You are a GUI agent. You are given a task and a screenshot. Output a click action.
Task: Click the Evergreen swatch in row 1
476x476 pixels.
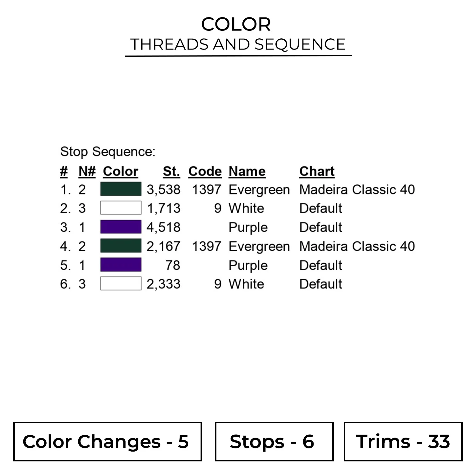[x=121, y=189]
